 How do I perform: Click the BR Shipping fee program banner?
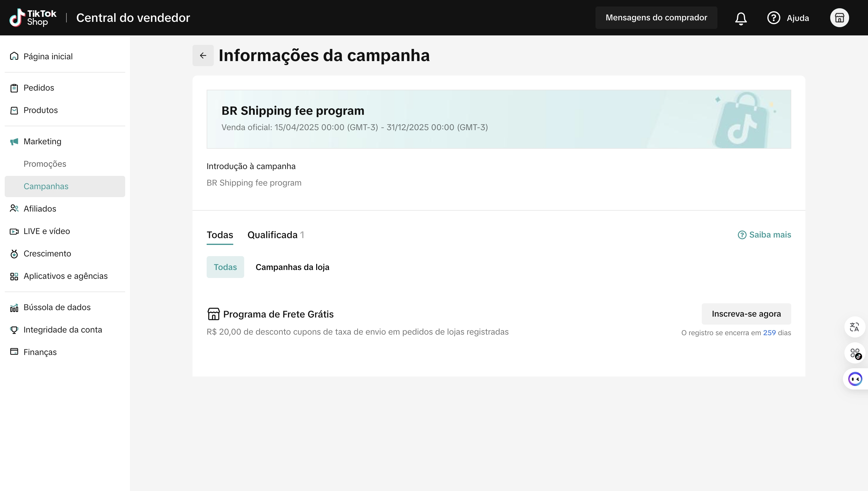(499, 119)
